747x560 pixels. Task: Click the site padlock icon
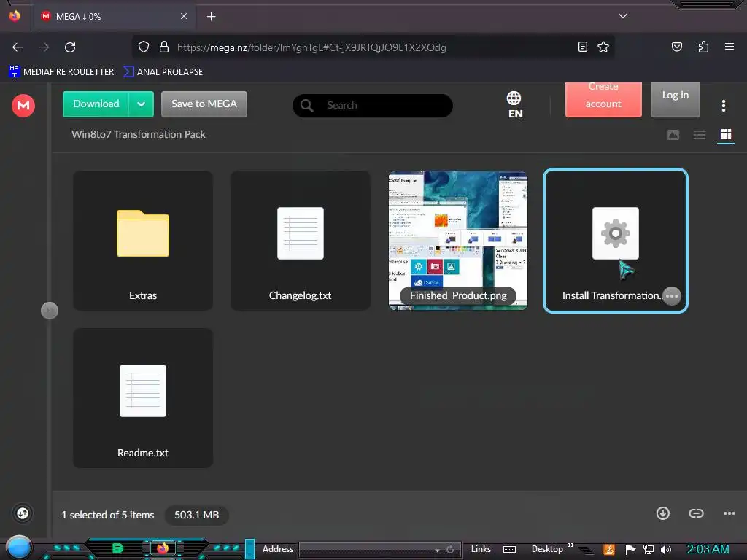164,47
